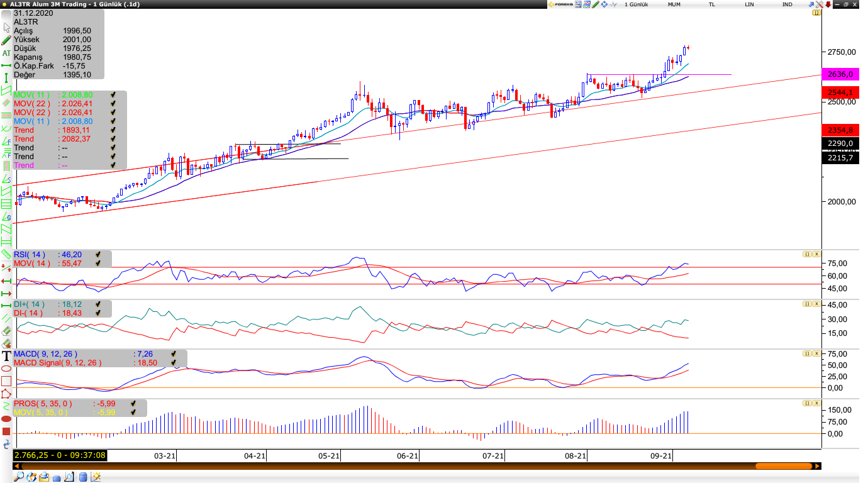Image resolution: width=868 pixels, height=483 pixels.
Task: Click the scrollbar left arrow
Action: click(x=16, y=466)
